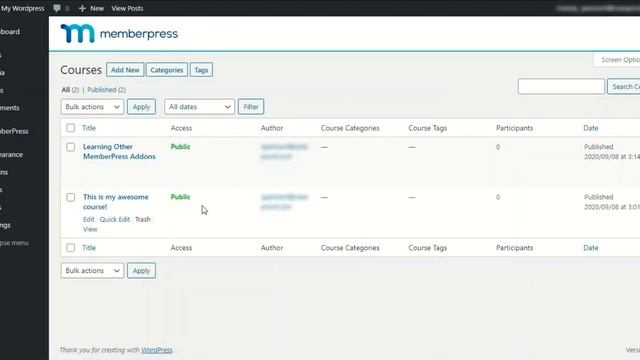Check This is my awesome course checkbox
The width and height of the screenshot is (640, 360).
71,197
